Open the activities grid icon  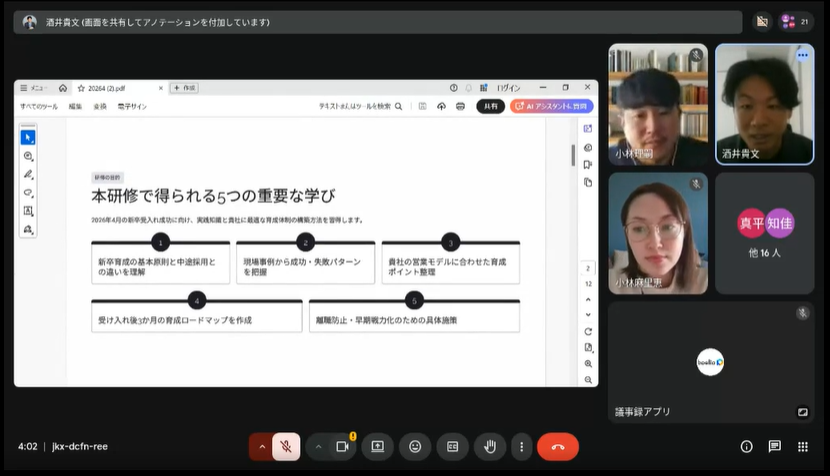pyautogui.click(x=803, y=447)
